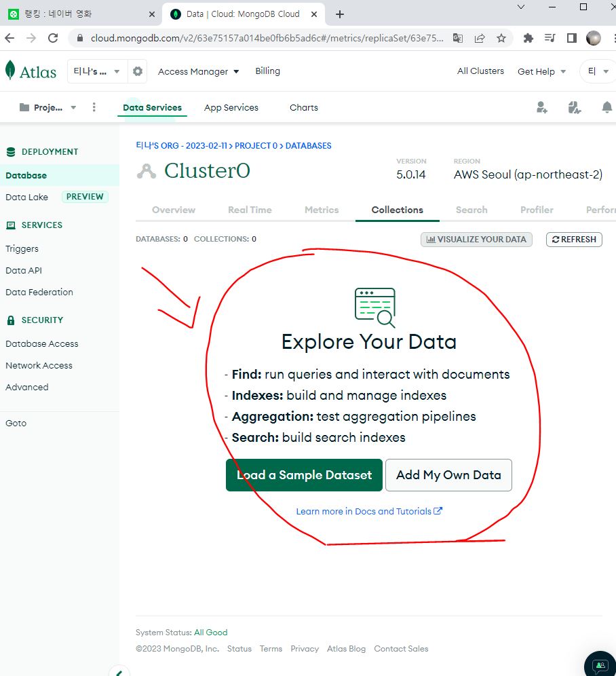Open the alerts bell icon

(x=607, y=107)
